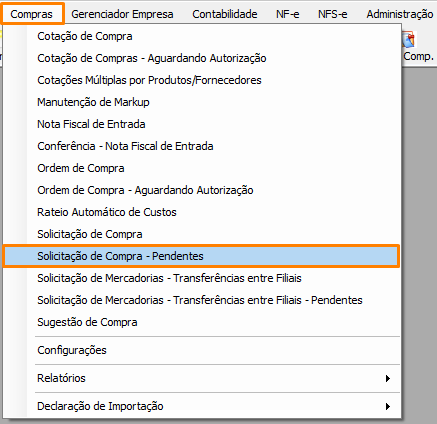
Task: Select Cotação de Compra
Action: (201, 36)
